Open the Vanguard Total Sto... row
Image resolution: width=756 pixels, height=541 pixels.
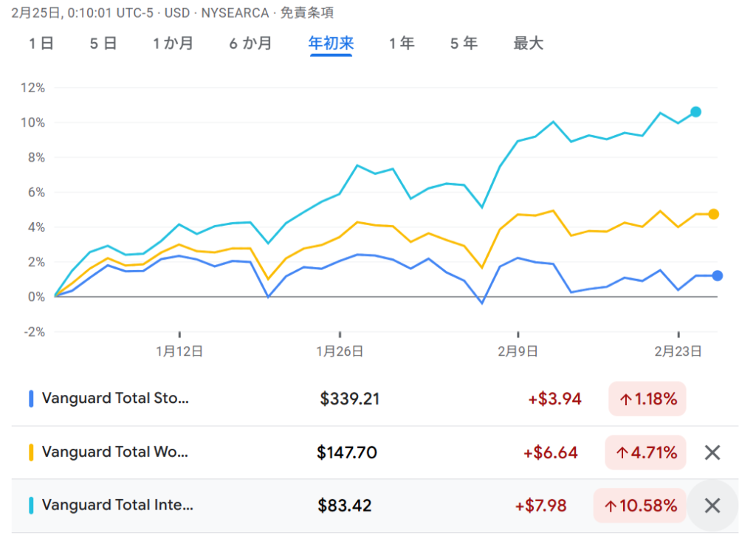coord(116,399)
